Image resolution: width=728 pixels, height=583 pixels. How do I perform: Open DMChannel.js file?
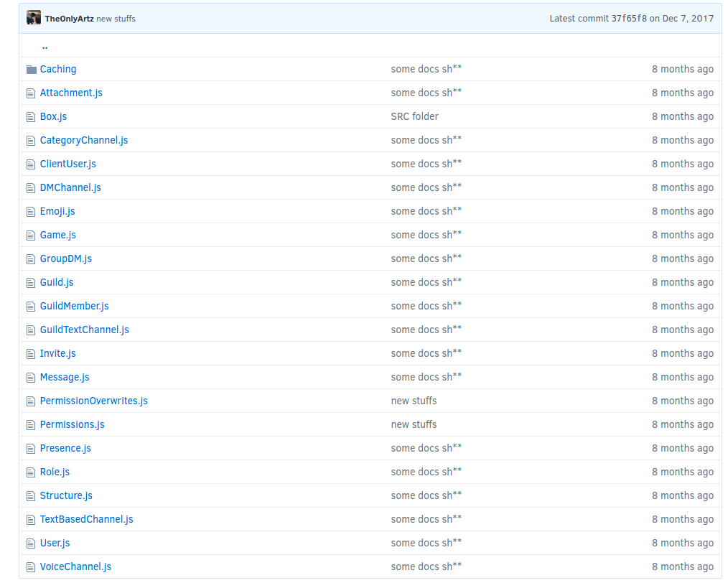click(70, 187)
